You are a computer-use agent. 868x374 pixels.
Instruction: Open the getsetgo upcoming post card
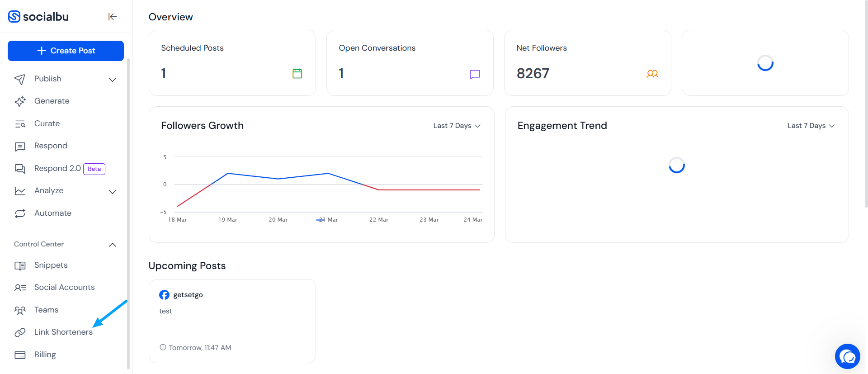coord(232,321)
